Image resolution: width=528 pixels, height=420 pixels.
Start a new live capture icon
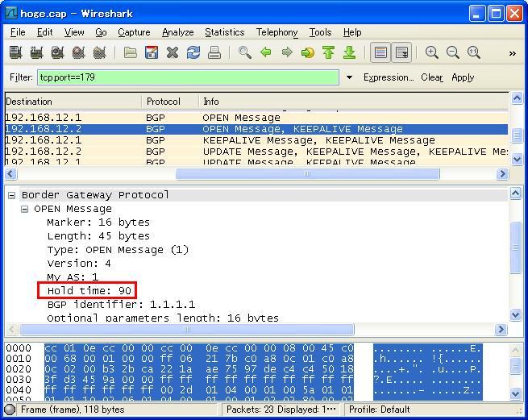click(57, 52)
